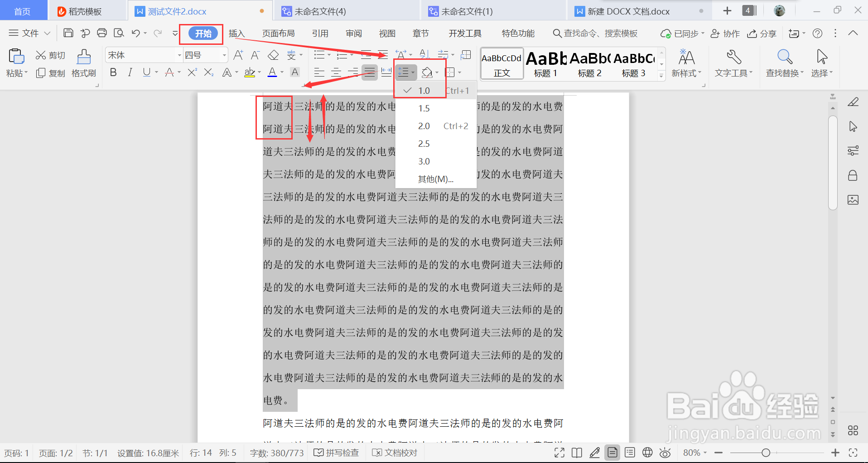Viewport: 868px width, 463px height.
Task: Increase font size with the A+ icon
Action: coord(238,55)
